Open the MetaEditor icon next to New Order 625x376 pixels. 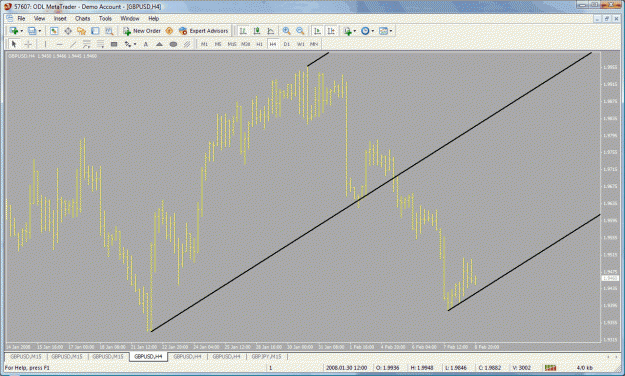[169, 31]
